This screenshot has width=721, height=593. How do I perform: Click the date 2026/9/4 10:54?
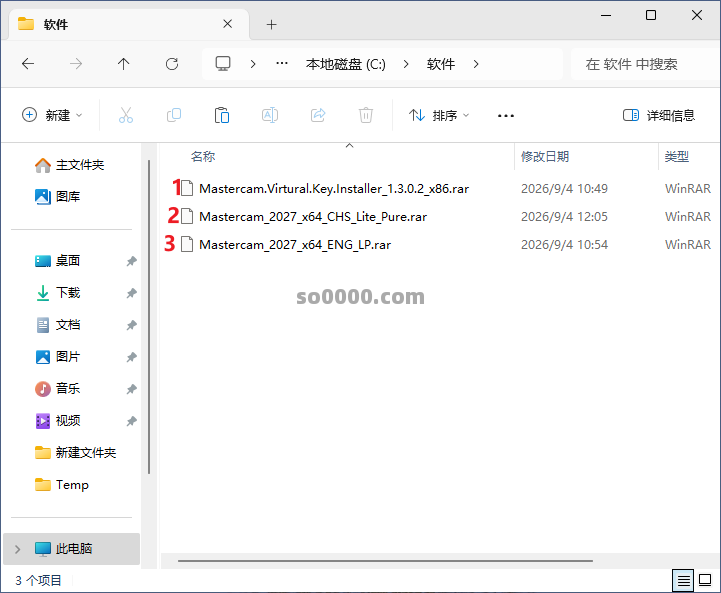[564, 245]
